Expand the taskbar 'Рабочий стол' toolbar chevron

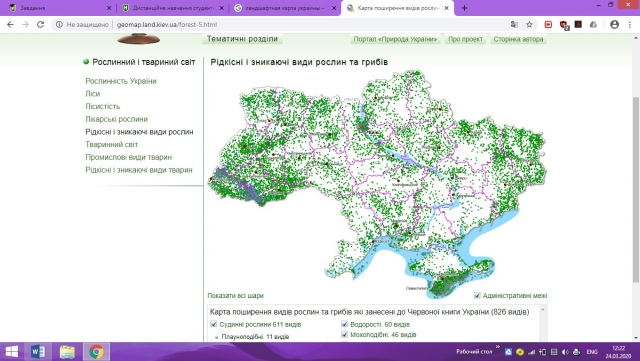(x=498, y=348)
